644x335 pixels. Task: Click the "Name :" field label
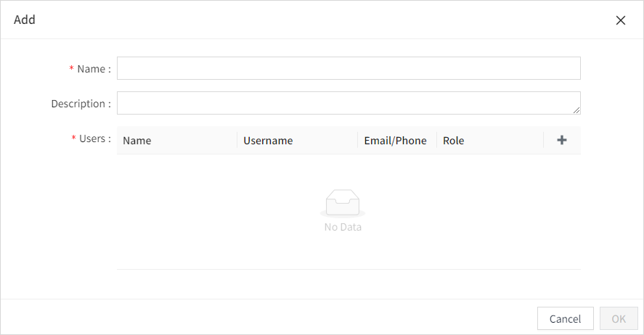[x=94, y=69]
